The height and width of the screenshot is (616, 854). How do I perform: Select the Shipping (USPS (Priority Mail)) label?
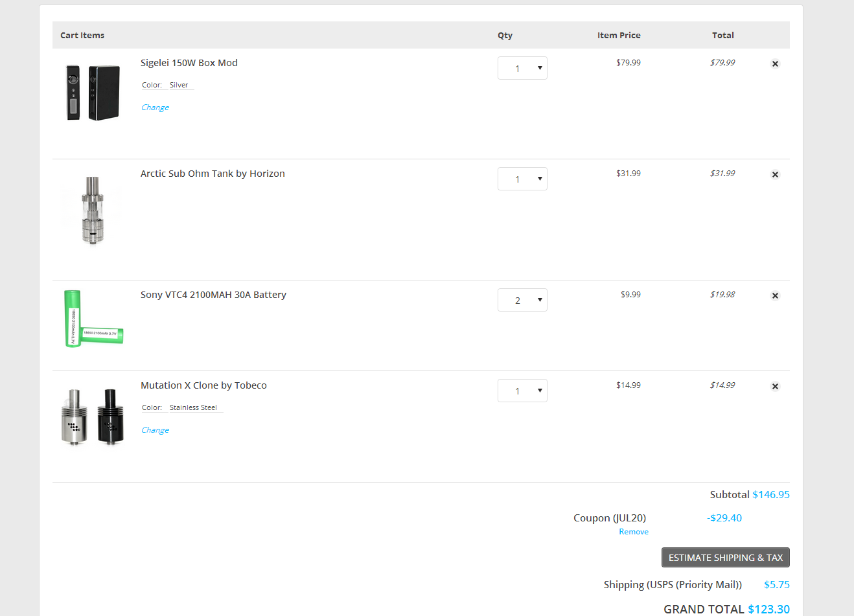coord(673,585)
